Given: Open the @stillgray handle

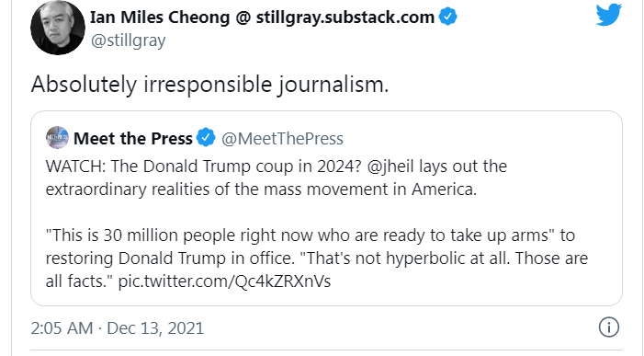Looking at the screenshot, I should pyautogui.click(x=128, y=40).
